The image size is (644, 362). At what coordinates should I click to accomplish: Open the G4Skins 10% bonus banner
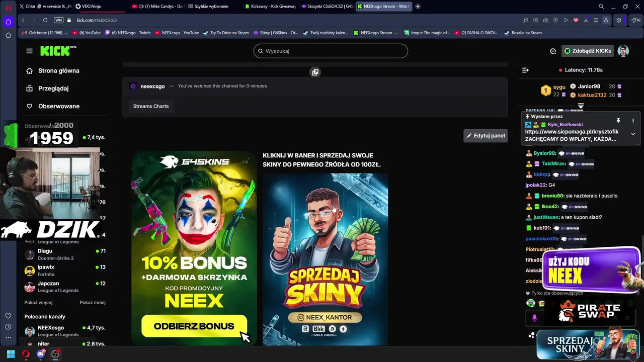pyautogui.click(x=194, y=248)
